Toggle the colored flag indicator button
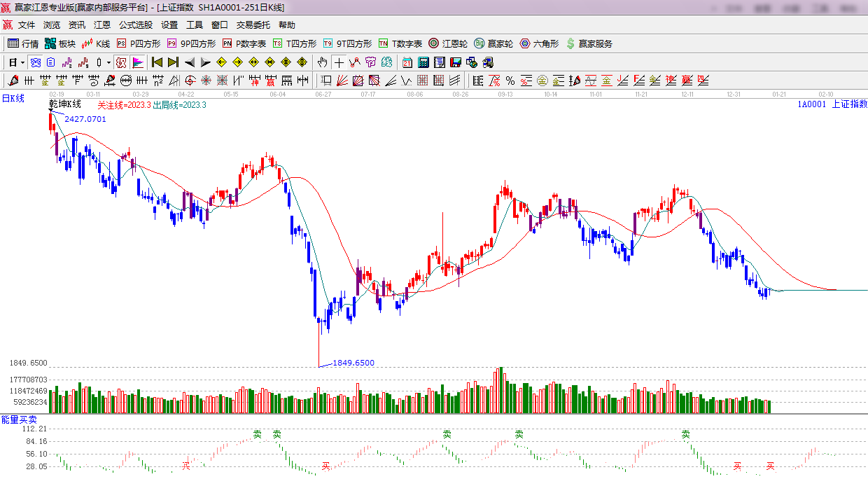 (x=137, y=62)
